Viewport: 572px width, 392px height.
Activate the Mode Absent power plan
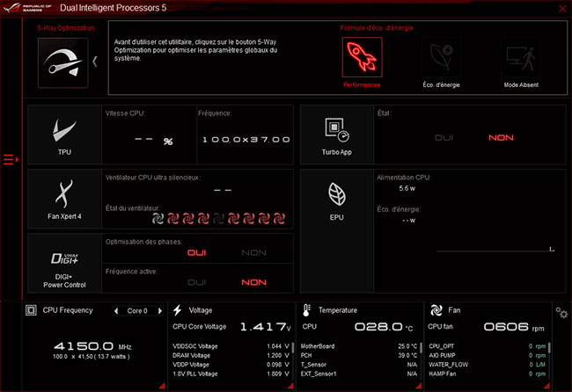point(521,59)
